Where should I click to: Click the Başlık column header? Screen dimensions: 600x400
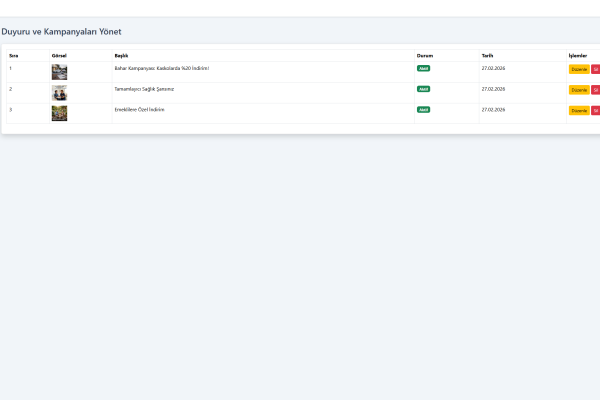[x=121, y=55]
